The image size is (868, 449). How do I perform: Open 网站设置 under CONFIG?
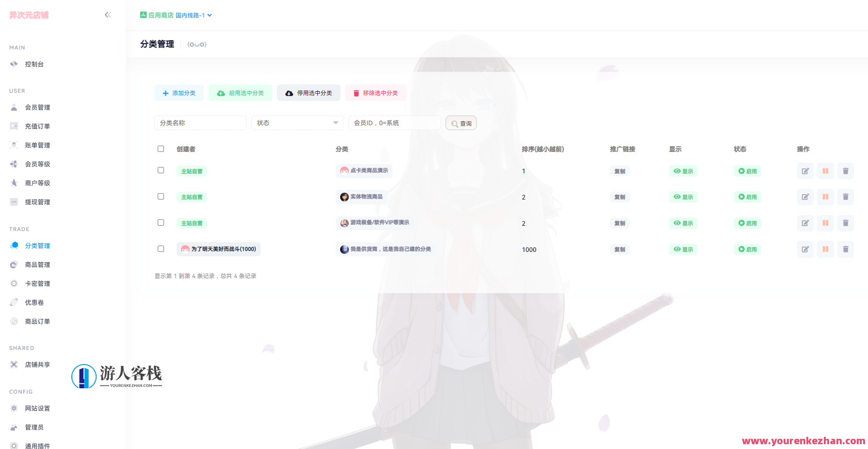click(x=14, y=408)
